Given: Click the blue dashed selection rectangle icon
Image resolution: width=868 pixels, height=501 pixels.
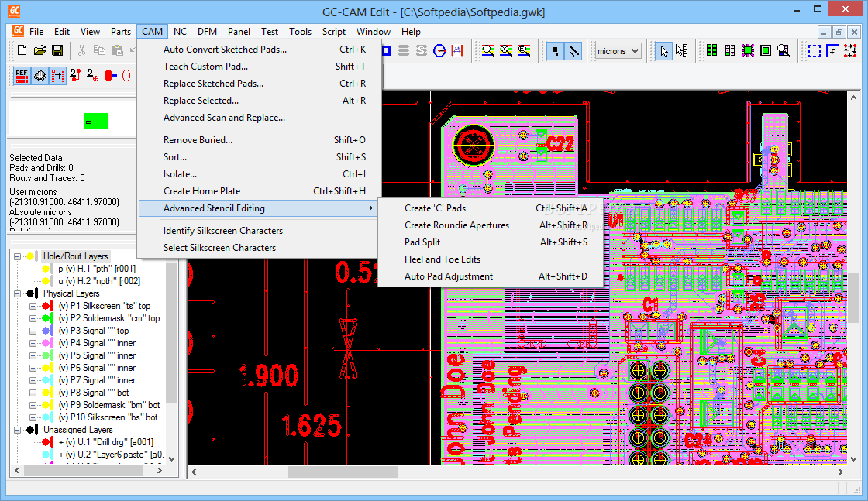Looking at the screenshot, I should coord(815,51).
